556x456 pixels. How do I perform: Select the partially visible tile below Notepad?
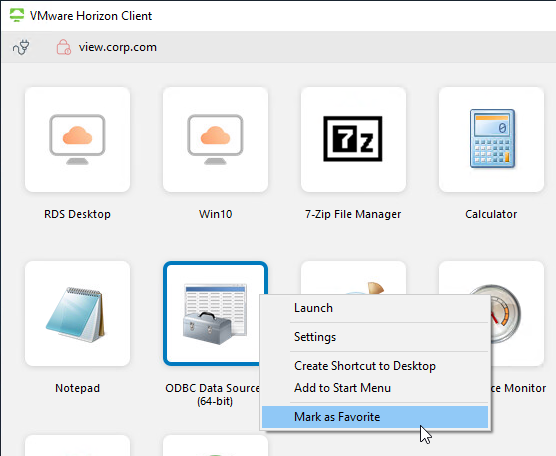coord(77,445)
